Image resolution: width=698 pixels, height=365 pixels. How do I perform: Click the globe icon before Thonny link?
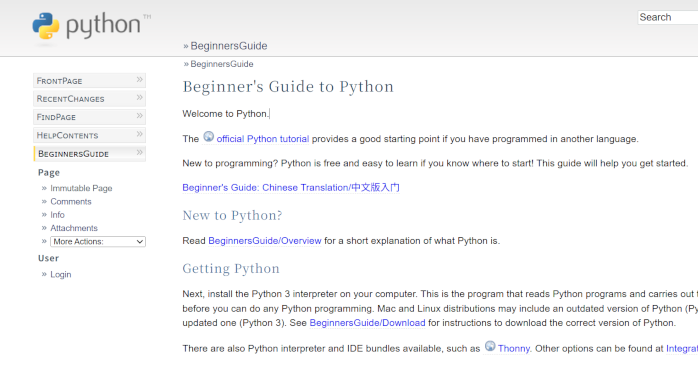[490, 346]
